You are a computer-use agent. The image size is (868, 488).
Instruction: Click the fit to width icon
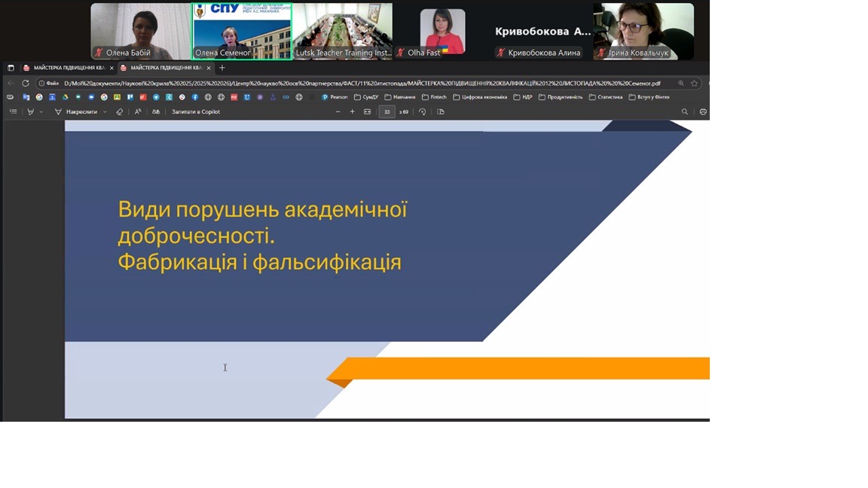pyautogui.click(x=367, y=111)
